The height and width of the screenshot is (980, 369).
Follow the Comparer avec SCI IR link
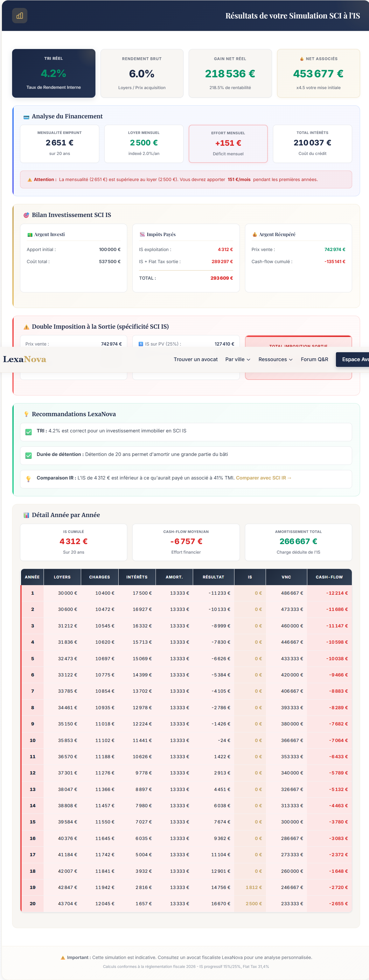264,478
